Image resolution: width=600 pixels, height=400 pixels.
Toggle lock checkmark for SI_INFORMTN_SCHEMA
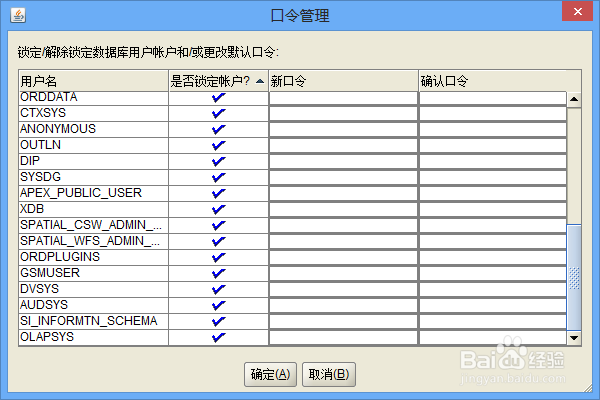(x=218, y=322)
